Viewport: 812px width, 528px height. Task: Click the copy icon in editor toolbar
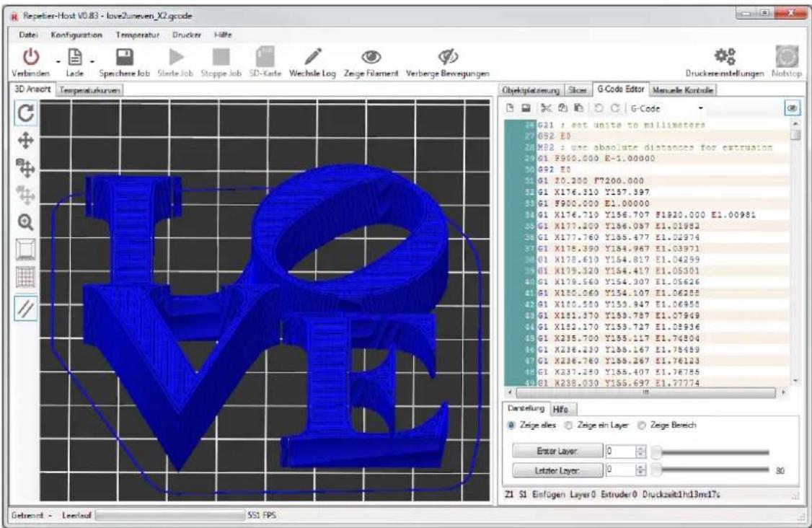click(x=563, y=107)
